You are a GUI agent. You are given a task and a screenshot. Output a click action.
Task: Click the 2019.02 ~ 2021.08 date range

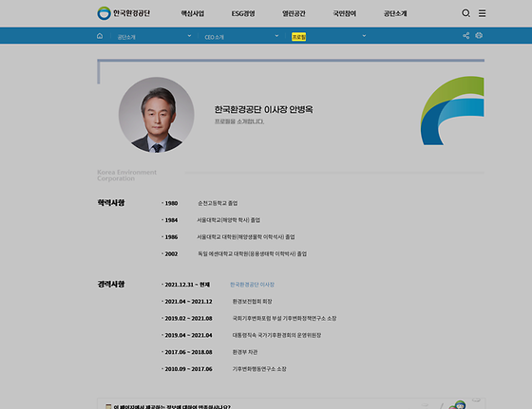point(189,319)
